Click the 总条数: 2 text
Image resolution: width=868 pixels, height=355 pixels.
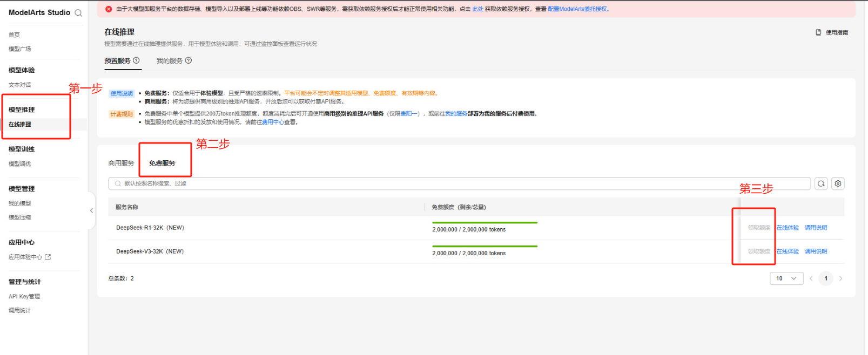click(121, 278)
